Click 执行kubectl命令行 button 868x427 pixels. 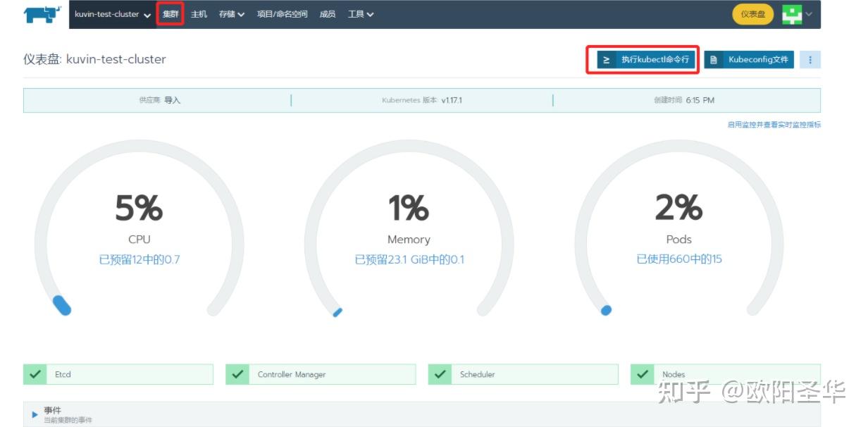tap(646, 60)
